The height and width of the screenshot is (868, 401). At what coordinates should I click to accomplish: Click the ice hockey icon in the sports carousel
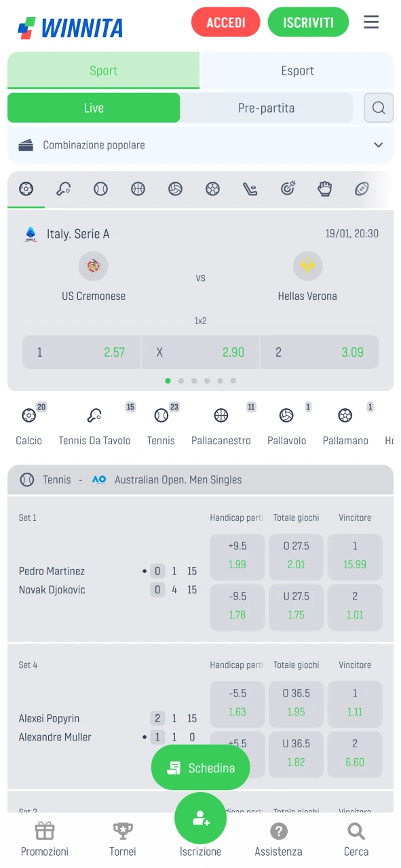pos(250,189)
